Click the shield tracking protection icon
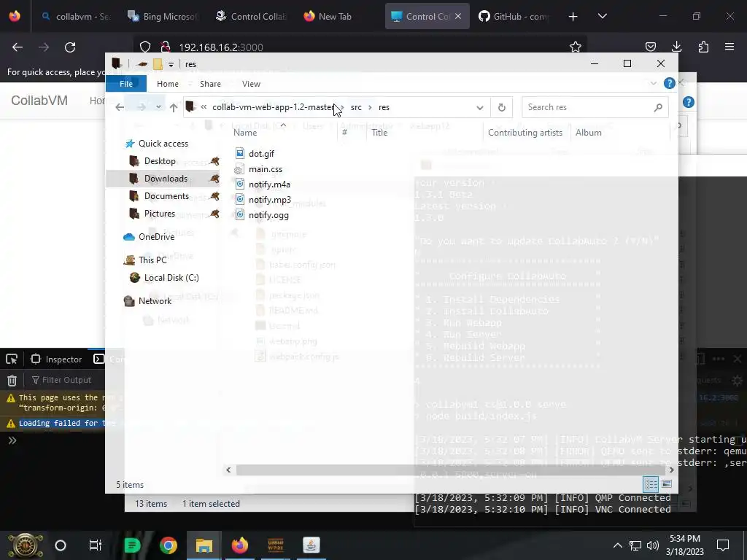Viewport: 747px width, 560px height. (145, 47)
